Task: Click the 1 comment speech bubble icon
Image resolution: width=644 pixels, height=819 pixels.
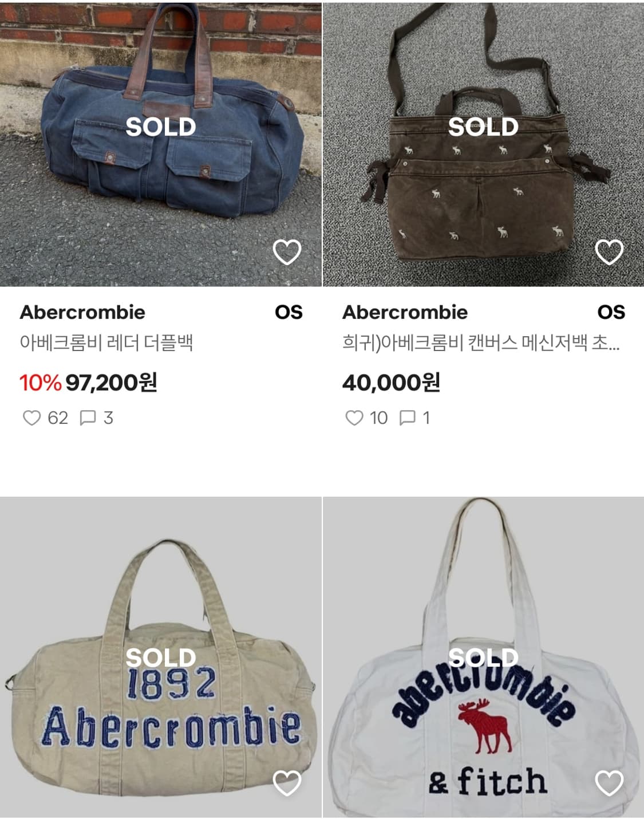Action: click(x=407, y=418)
